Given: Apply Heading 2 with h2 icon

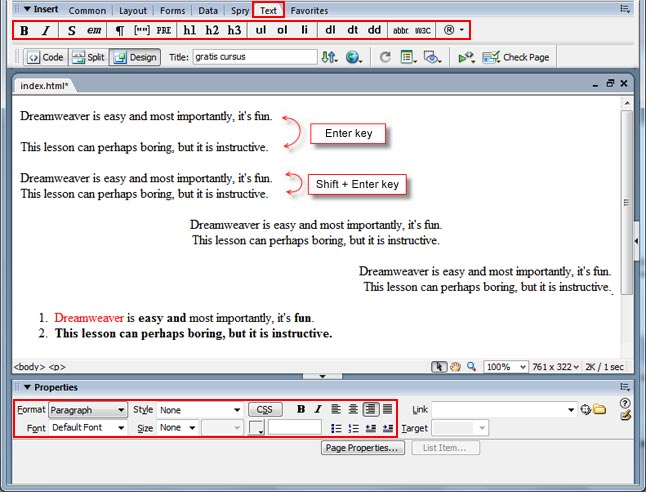Looking at the screenshot, I should pos(212,30).
